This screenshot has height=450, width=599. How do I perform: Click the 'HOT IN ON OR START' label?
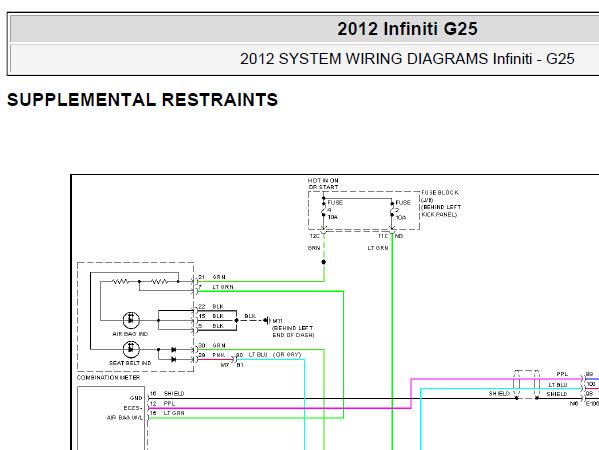coord(323,184)
